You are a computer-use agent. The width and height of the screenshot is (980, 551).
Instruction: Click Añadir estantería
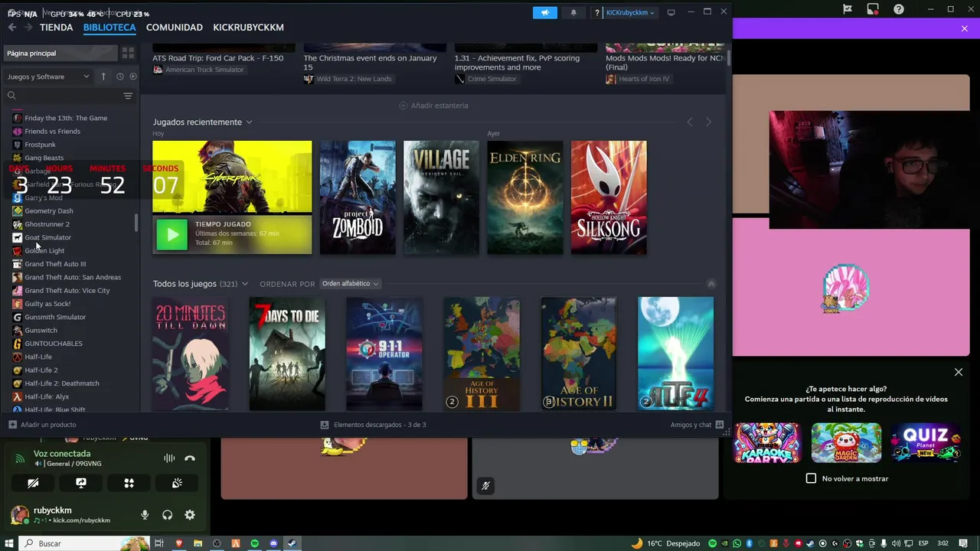click(x=433, y=106)
